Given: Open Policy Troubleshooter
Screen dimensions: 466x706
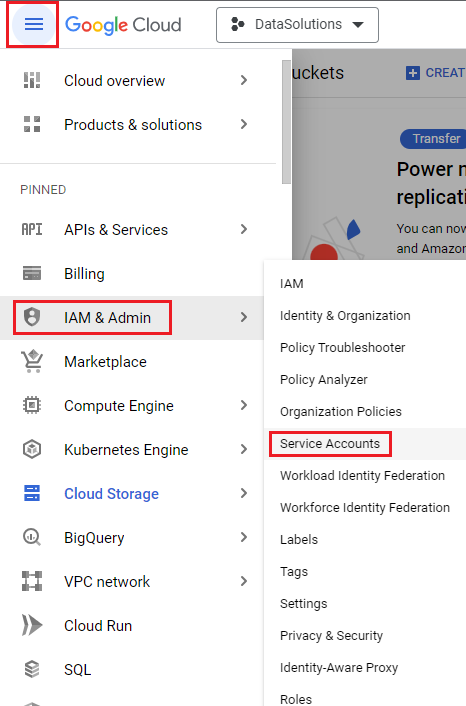Looking at the screenshot, I should [342, 348].
